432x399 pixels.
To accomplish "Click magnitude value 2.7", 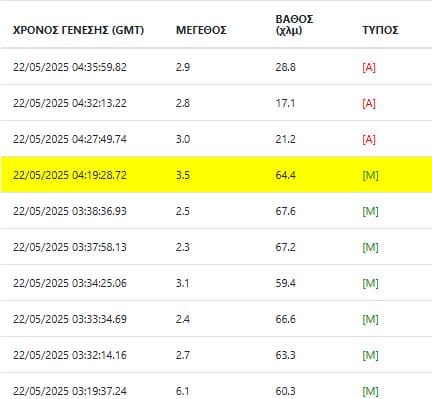I will (x=183, y=355).
